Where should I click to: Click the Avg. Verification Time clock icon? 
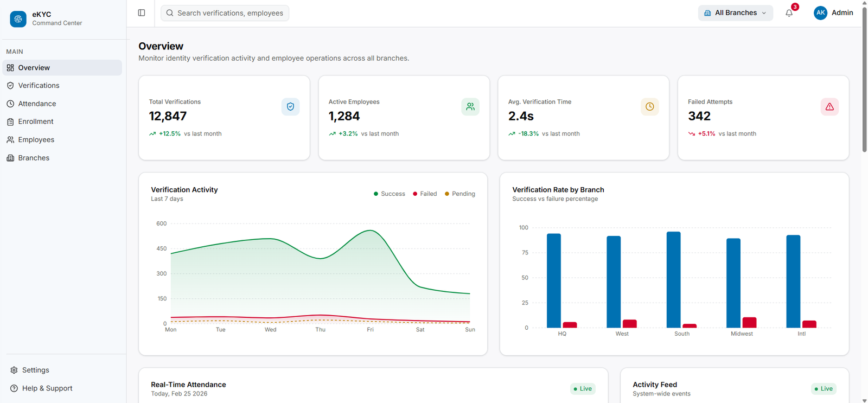pos(649,107)
